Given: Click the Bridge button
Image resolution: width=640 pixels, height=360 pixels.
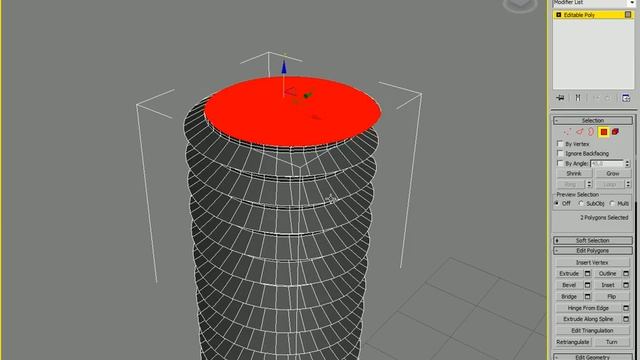Looking at the screenshot, I should tap(569, 296).
